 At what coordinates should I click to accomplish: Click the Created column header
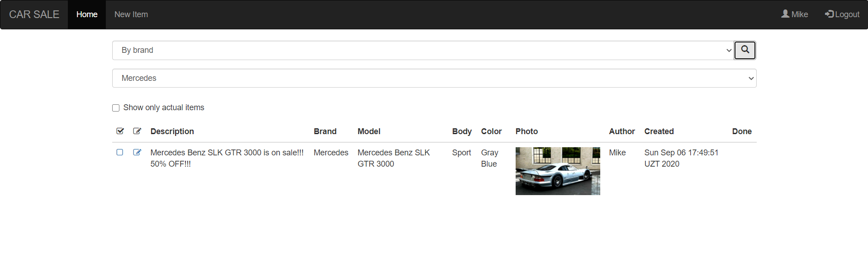(659, 131)
